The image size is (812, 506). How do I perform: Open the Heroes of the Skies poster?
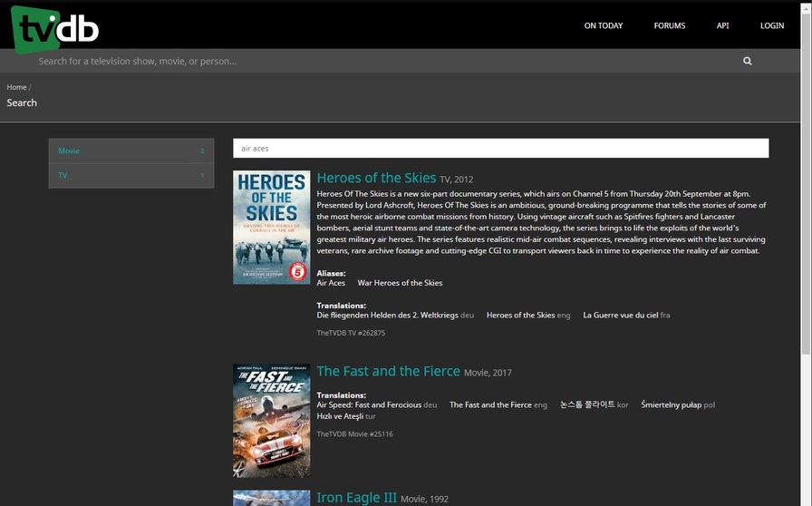click(271, 227)
